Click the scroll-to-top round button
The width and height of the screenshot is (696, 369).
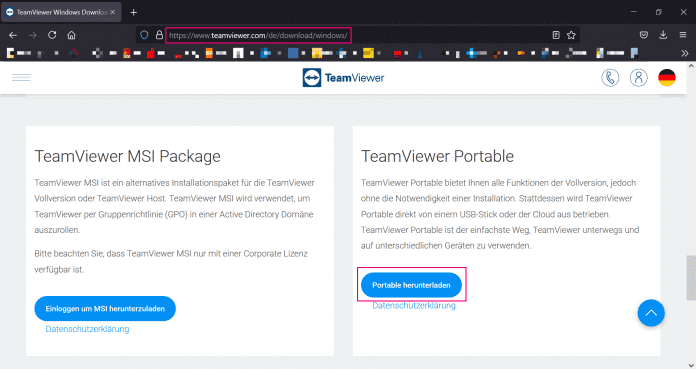point(651,313)
